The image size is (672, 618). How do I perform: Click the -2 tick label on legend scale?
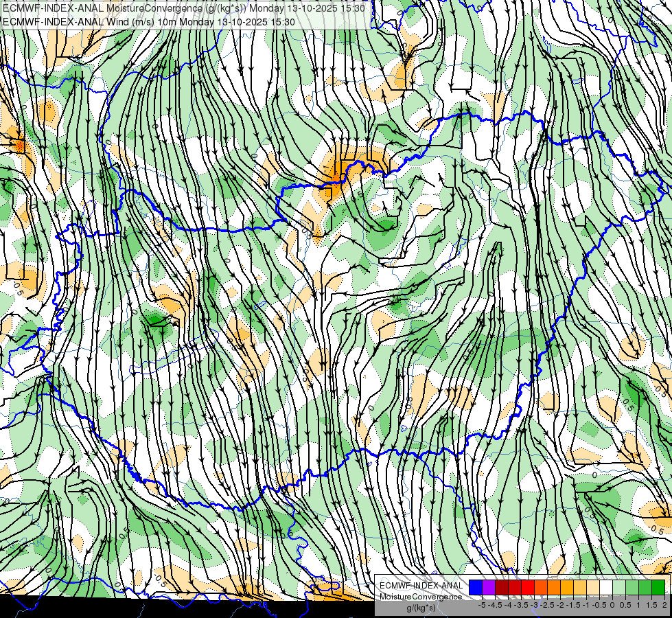560,605
